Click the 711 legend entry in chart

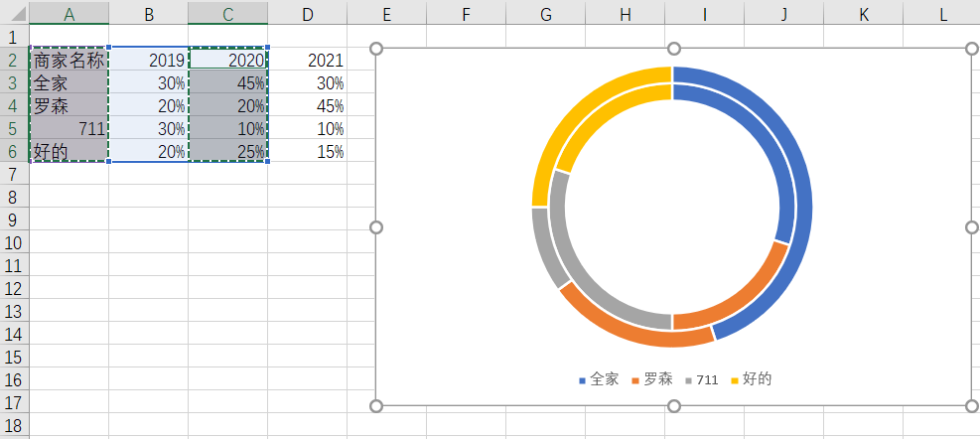[x=702, y=379]
